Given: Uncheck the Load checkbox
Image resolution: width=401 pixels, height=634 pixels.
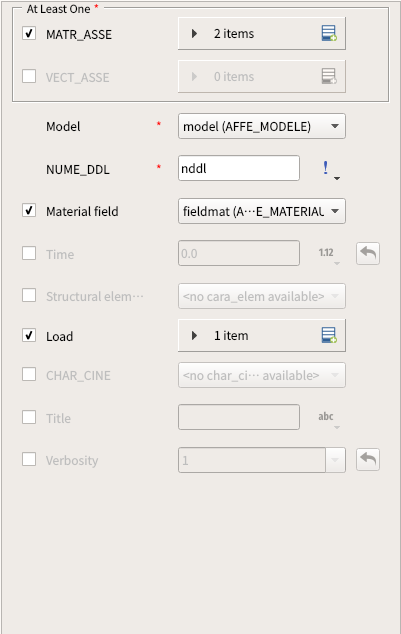Looking at the screenshot, I should 29,335.
